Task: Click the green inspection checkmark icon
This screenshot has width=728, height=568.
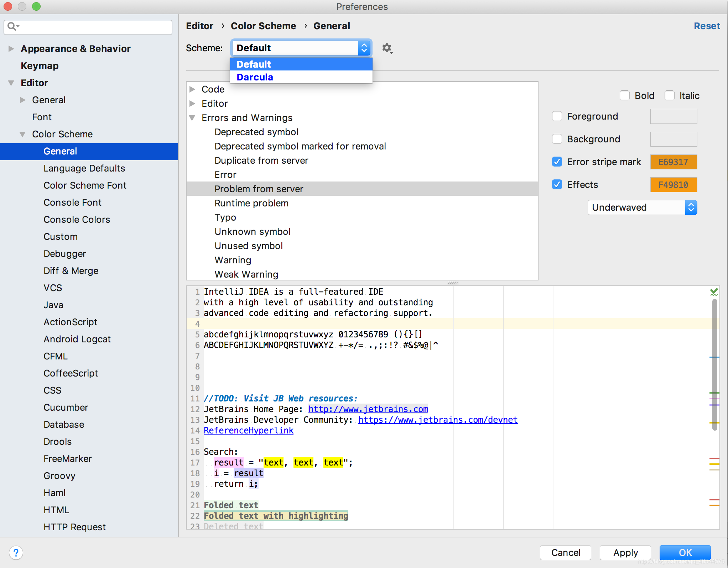Action: pyautogui.click(x=714, y=292)
